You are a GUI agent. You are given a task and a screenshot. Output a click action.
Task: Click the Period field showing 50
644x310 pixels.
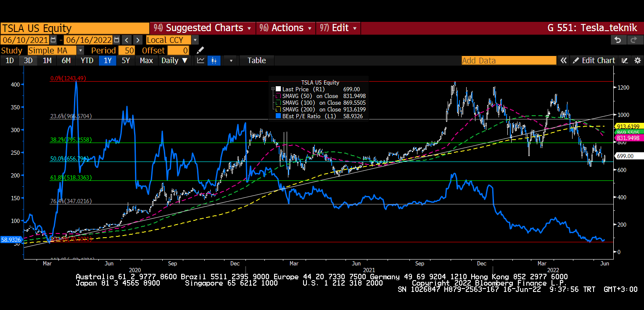point(127,50)
